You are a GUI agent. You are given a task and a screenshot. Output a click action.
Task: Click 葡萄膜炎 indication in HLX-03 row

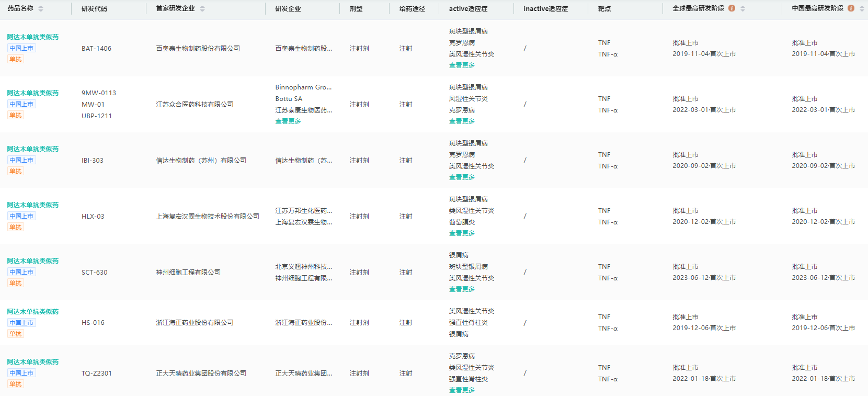462,222
